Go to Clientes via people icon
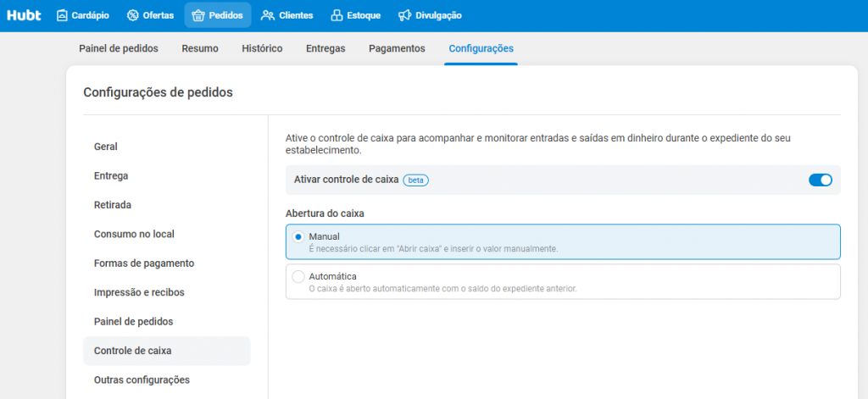Image resolution: width=868 pixels, height=399 pixels. pos(268,15)
